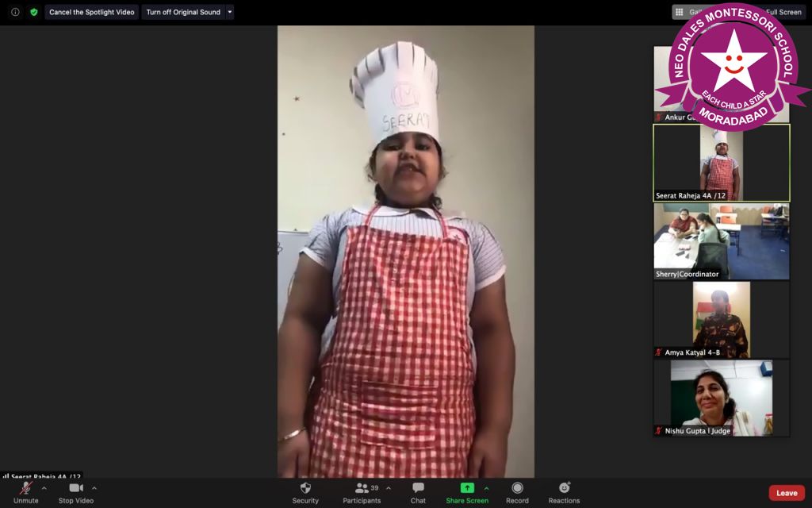Open the Security shield menu
The height and width of the screenshot is (508, 812).
click(x=305, y=493)
